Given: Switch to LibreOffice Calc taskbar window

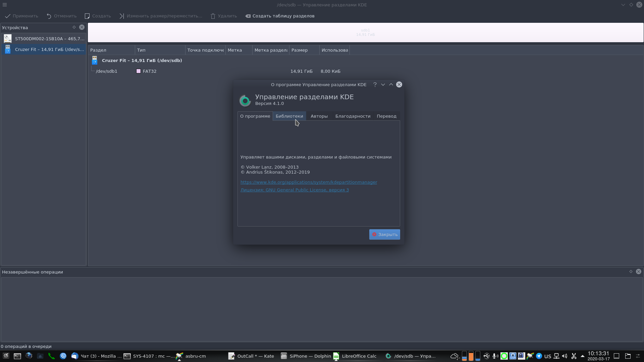Looking at the screenshot, I should pos(358,356).
